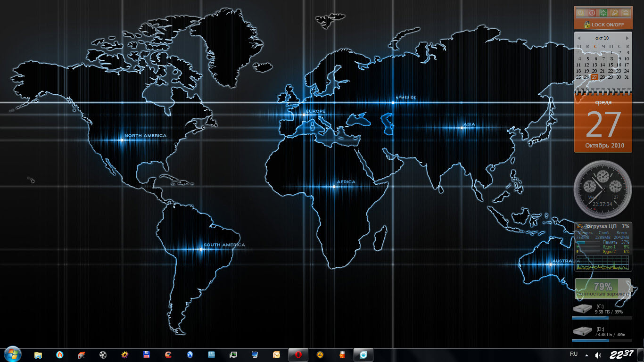Launch the film reel media app
The height and width of the screenshot is (362, 644).
coord(103,354)
